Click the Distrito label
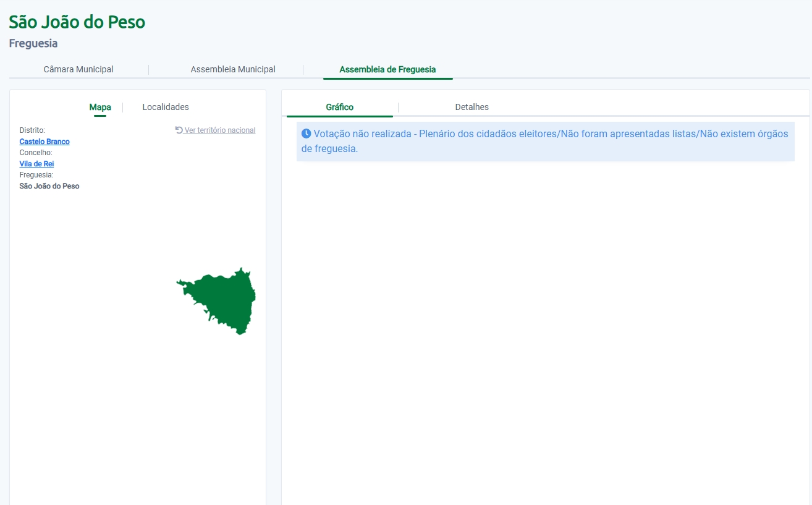Image resolution: width=812 pixels, height=505 pixels. [32, 130]
